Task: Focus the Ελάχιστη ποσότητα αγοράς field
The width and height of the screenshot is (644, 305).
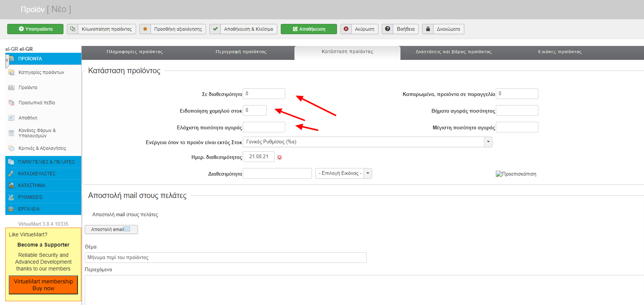Action: 264,127
